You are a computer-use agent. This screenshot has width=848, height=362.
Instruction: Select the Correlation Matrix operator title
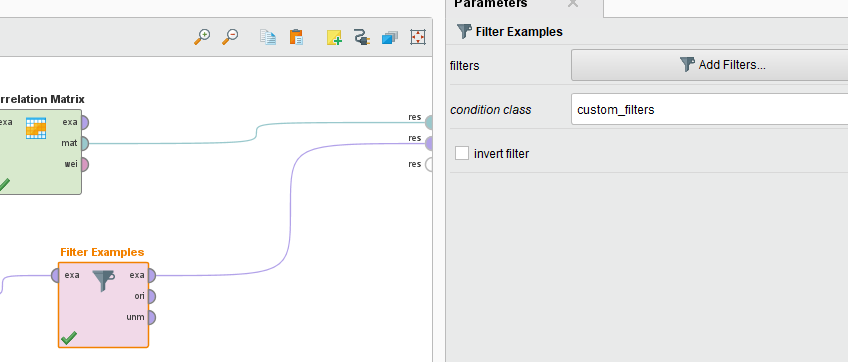(42, 99)
